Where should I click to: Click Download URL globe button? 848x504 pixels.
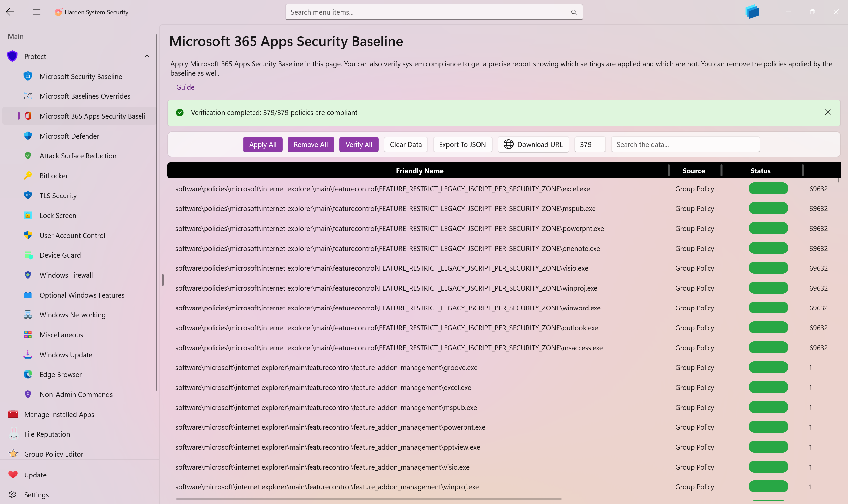(533, 145)
